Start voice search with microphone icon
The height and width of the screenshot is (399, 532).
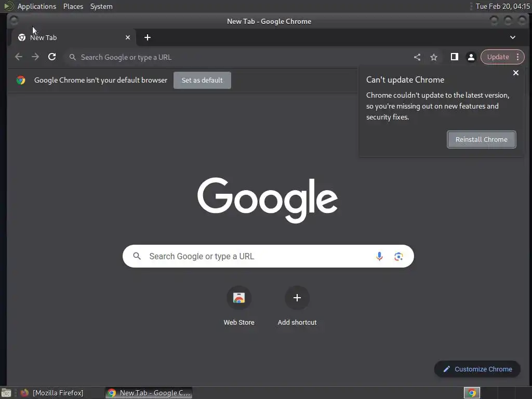(x=379, y=256)
